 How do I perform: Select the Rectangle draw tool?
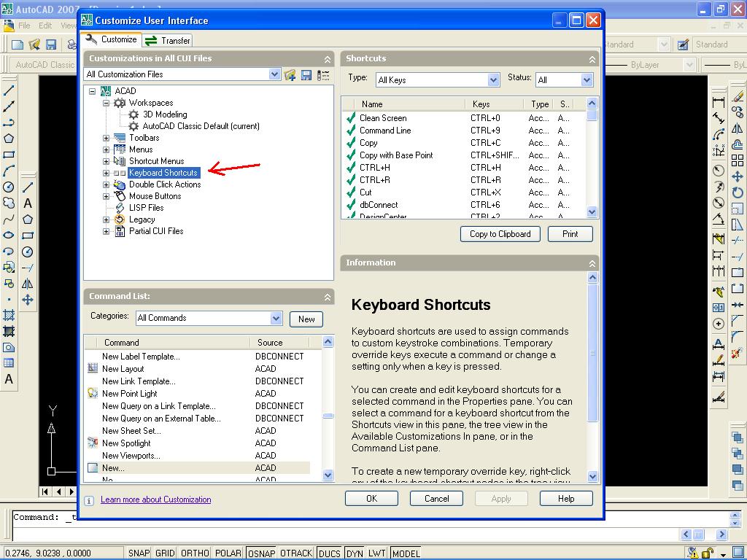[x=9, y=155]
